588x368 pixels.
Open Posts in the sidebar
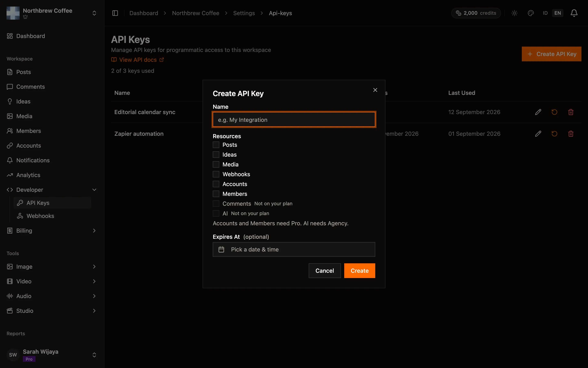click(52, 72)
